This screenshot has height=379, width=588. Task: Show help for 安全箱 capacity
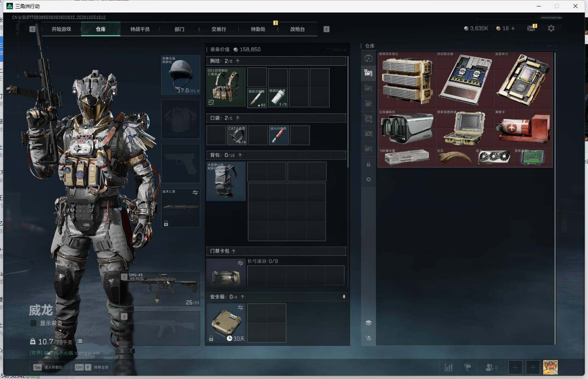coord(242,297)
